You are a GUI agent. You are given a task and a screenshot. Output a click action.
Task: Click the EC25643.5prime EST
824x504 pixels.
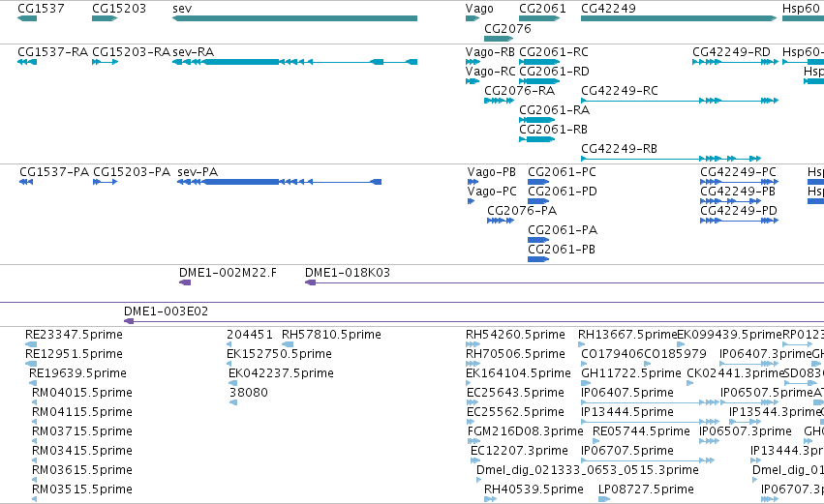[473, 403]
